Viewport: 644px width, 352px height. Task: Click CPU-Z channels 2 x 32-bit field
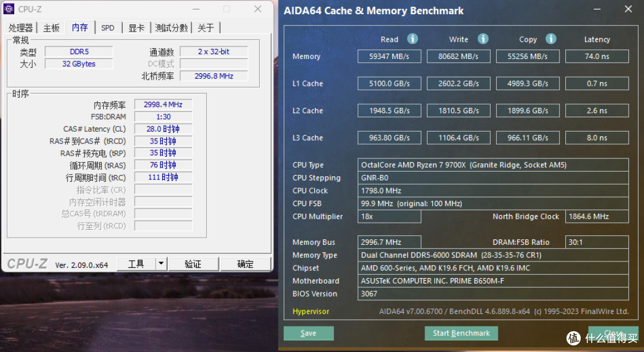(214, 52)
